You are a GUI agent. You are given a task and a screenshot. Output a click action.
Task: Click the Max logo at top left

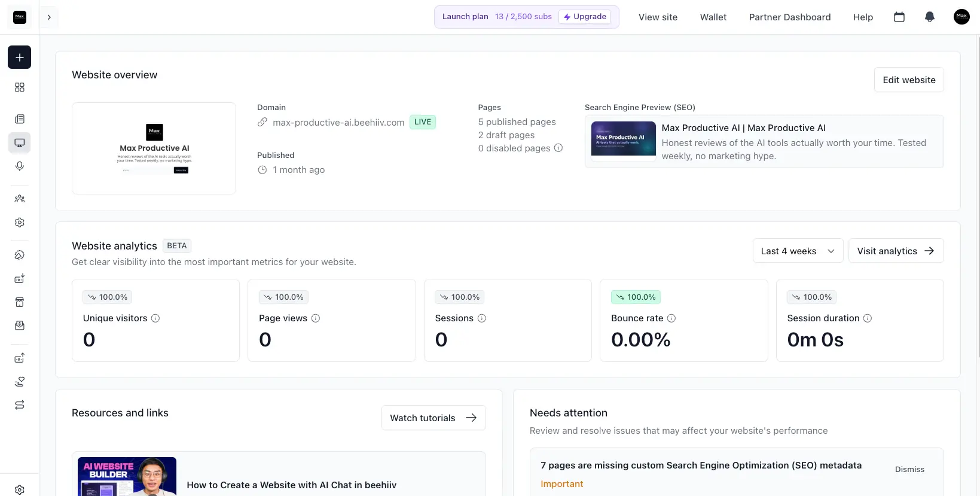20,17
